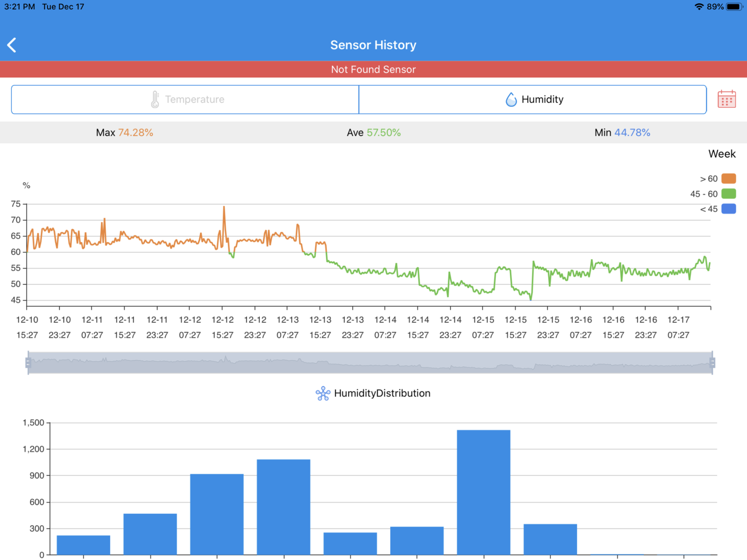Viewport: 747px width, 560px height.
Task: Tap the fourth distribution bar
Action: (x=283, y=507)
